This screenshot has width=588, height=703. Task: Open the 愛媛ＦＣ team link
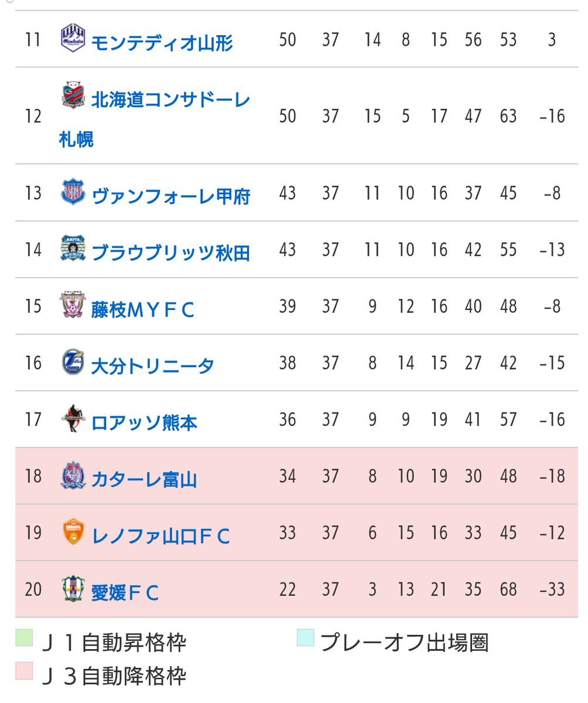125,593
